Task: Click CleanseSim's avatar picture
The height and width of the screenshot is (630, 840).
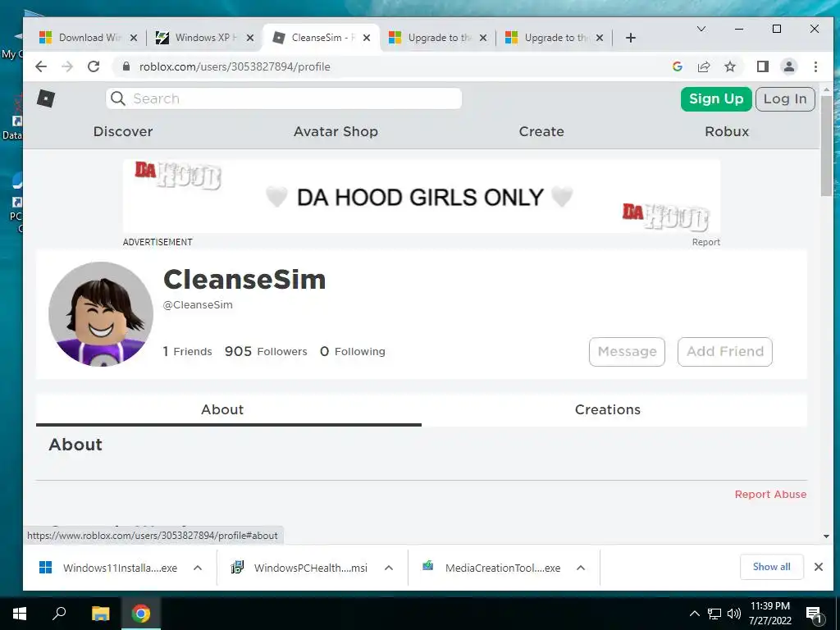Action: point(101,314)
